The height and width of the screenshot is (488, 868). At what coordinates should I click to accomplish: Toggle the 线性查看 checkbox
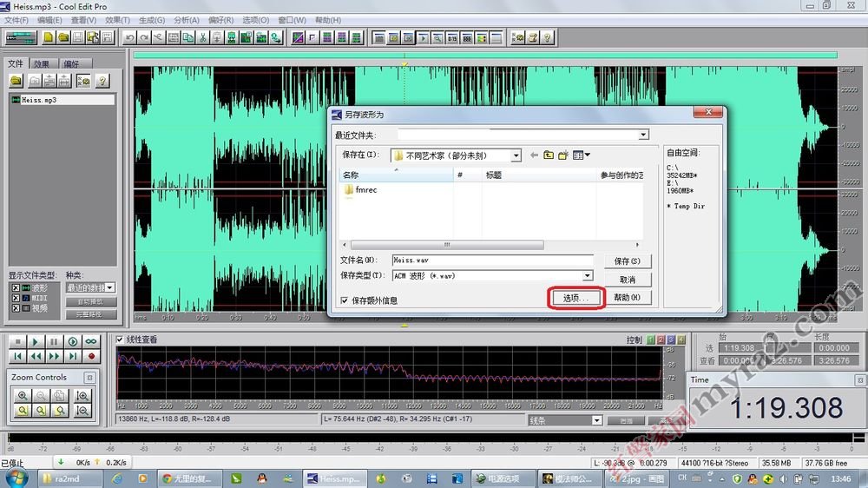coord(120,339)
